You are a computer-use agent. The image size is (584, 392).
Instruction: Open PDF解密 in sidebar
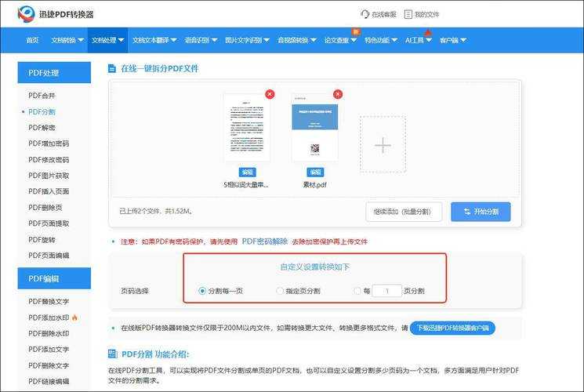click(42, 128)
